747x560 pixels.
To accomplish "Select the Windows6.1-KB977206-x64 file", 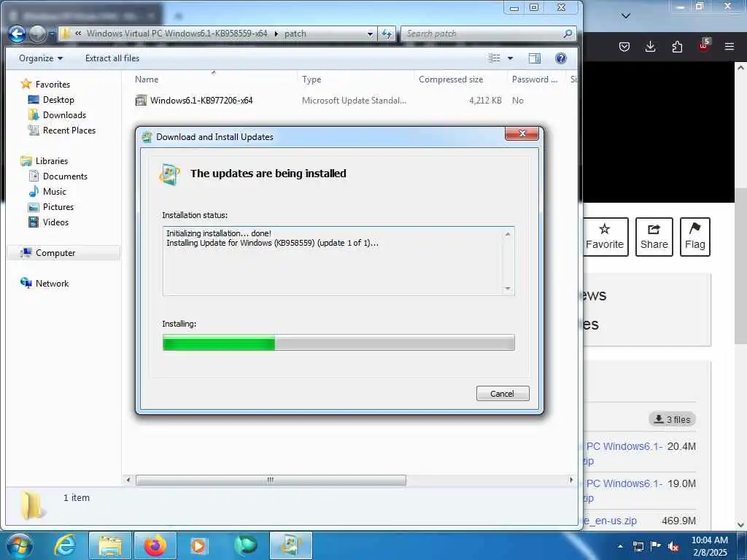I will point(201,101).
